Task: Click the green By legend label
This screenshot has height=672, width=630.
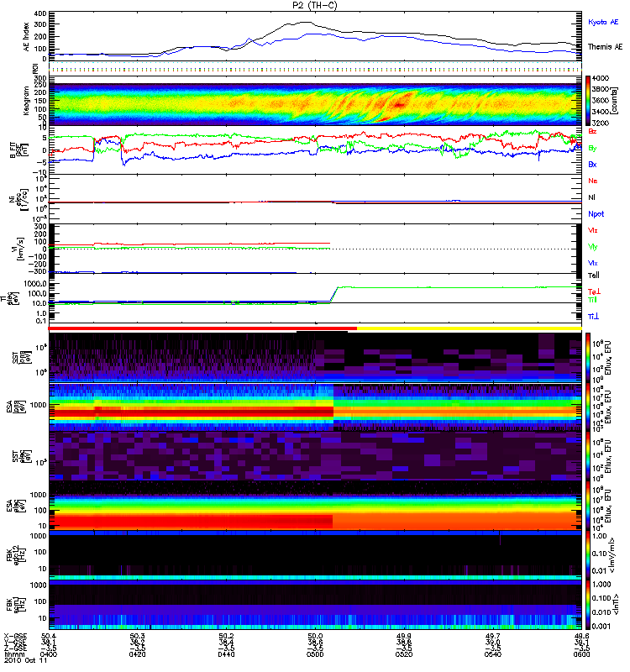Action: 592,148
